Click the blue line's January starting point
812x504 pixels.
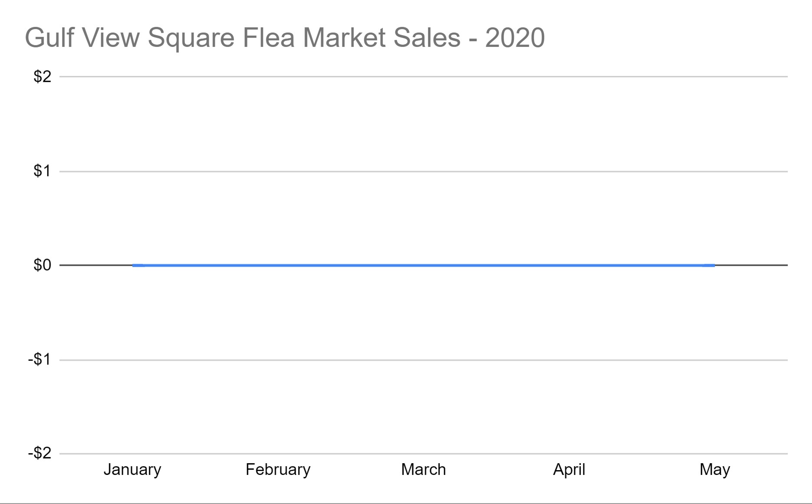[133, 265]
